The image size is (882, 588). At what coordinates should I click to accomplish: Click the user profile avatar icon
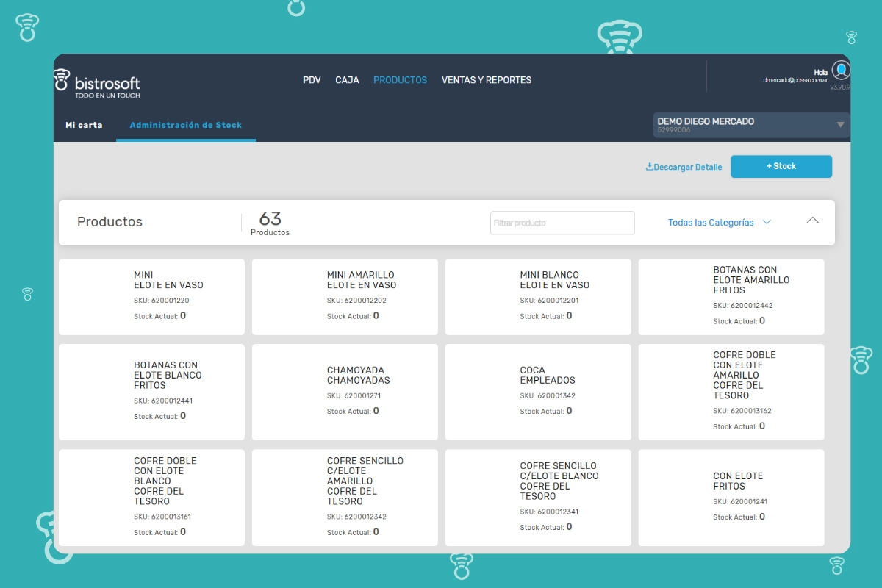[841, 71]
